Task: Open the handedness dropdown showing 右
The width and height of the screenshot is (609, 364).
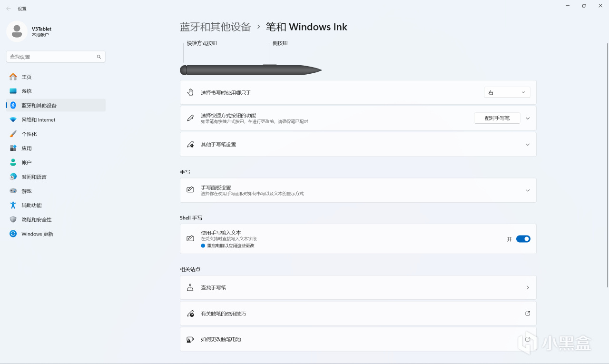Action: pos(507,92)
